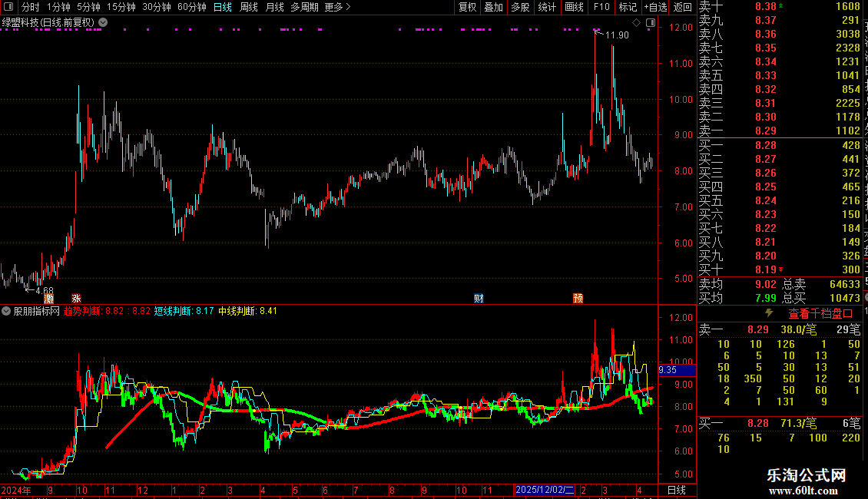Click the 4.68 low price annotation

coord(45,290)
